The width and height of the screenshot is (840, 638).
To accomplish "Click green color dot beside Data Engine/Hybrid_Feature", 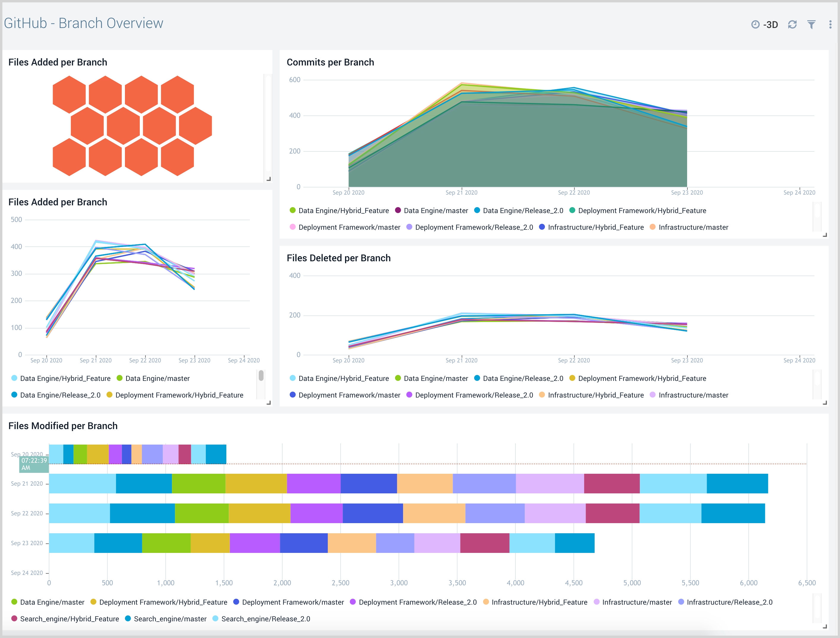I will (292, 210).
